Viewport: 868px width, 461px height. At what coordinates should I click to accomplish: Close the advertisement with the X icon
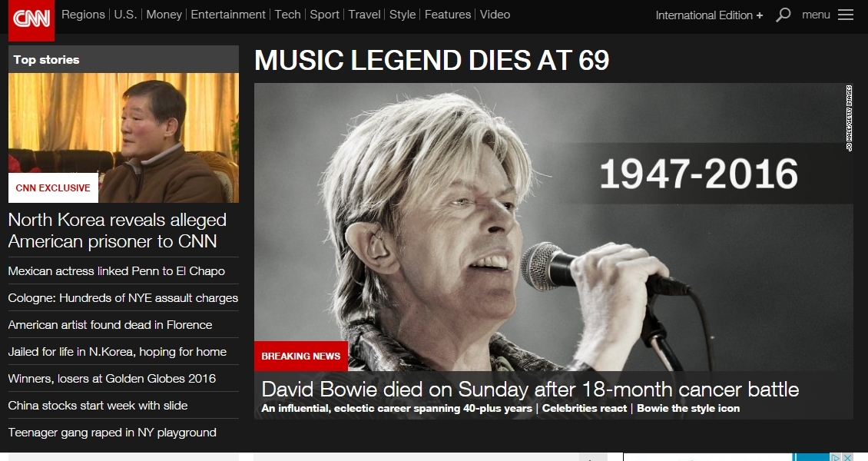847,457
